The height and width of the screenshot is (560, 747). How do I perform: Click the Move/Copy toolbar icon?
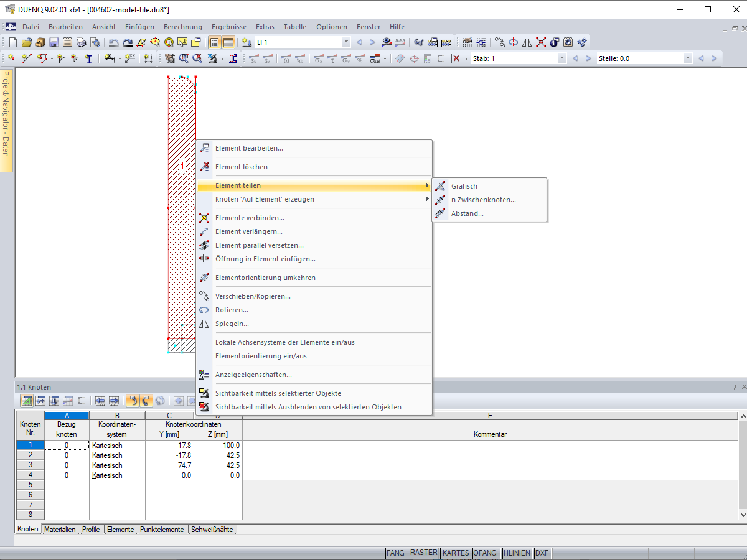[500, 42]
